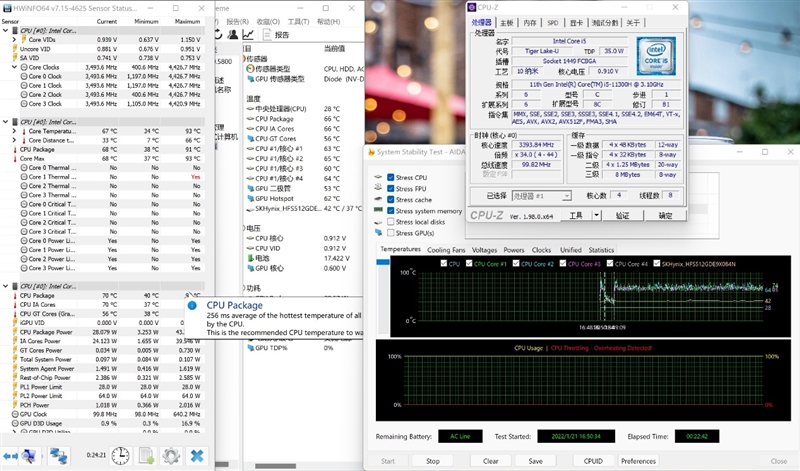
Task: Expand the Core Temperatures row
Action: tap(14, 131)
